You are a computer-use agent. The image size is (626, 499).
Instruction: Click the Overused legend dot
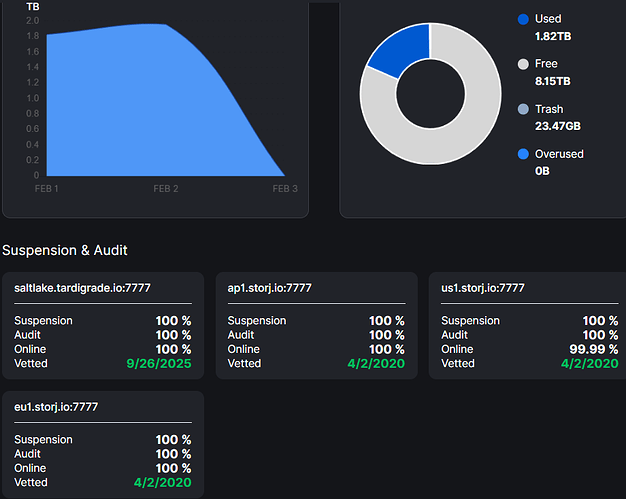[x=522, y=154]
